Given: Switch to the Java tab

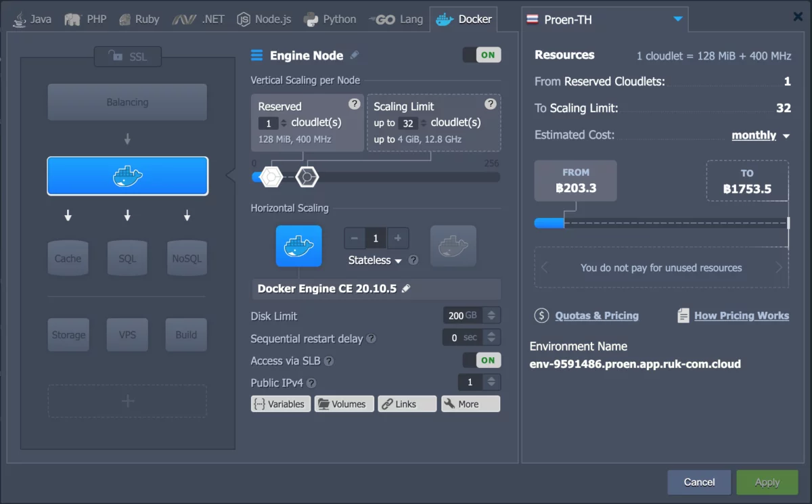Looking at the screenshot, I should click(32, 19).
